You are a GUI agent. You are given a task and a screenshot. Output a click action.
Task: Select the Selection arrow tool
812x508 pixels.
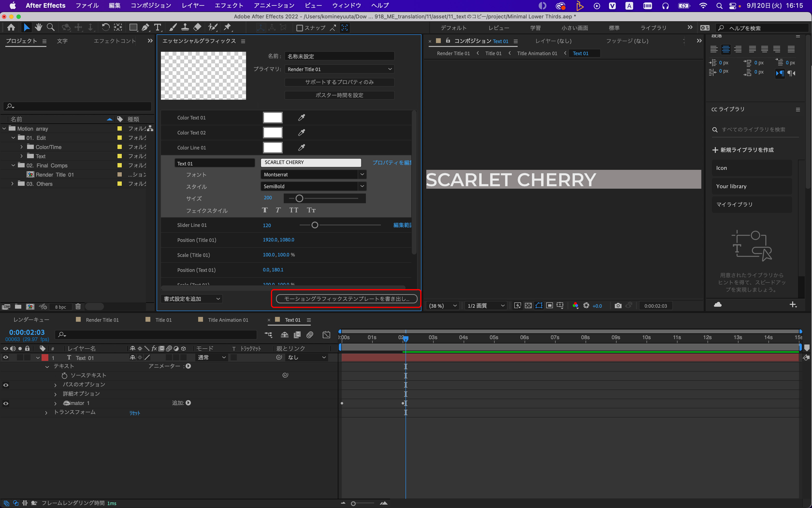27,28
